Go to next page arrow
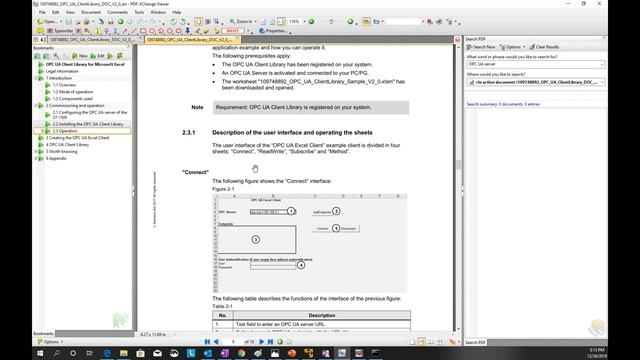Viewport: 640px width, 360px height. point(262,342)
